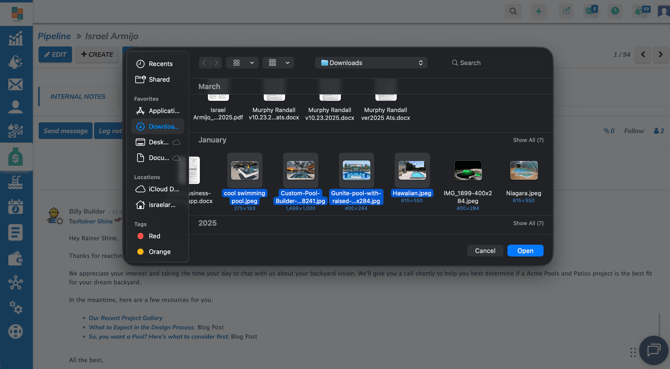Open the calendar clock icon in left sidebar
670x369 pixels.
pyautogui.click(x=15, y=207)
